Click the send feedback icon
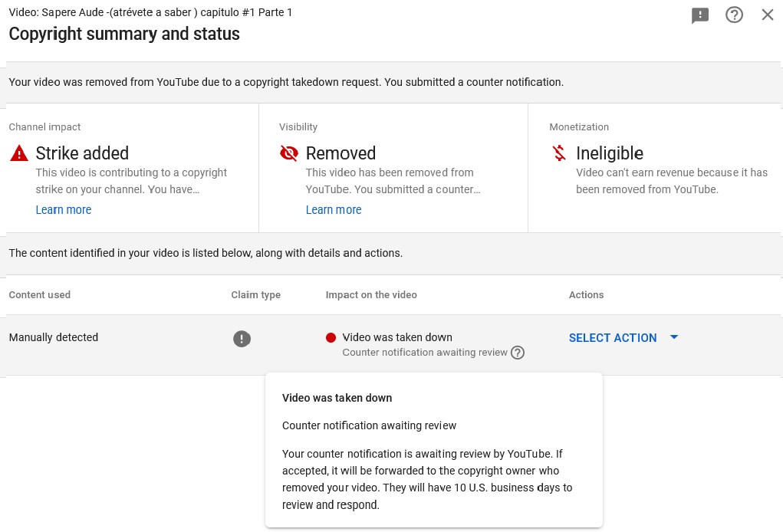 pos(700,15)
